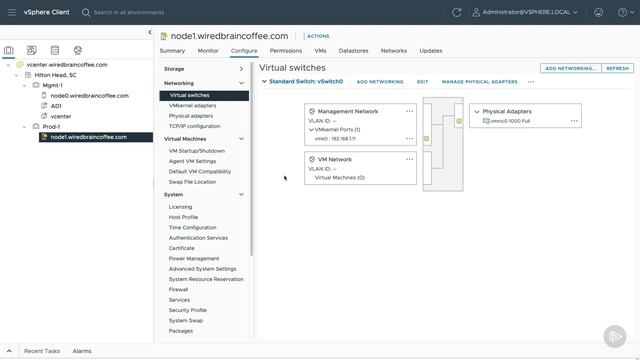Viewport: 640px width, 360px height.
Task: Open the Networks tab
Action: [394, 51]
